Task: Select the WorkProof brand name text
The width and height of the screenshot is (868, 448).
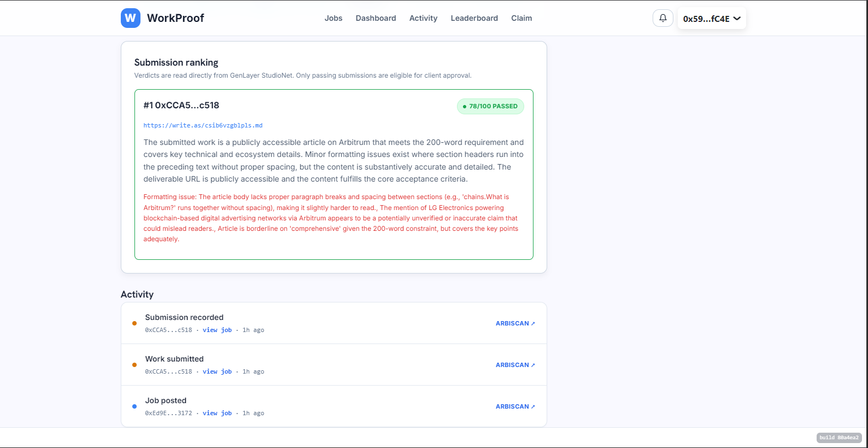Action: pyautogui.click(x=175, y=18)
